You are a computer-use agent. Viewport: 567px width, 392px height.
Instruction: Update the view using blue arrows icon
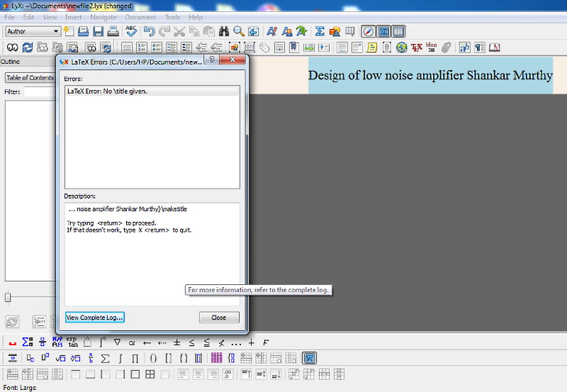tap(28, 47)
